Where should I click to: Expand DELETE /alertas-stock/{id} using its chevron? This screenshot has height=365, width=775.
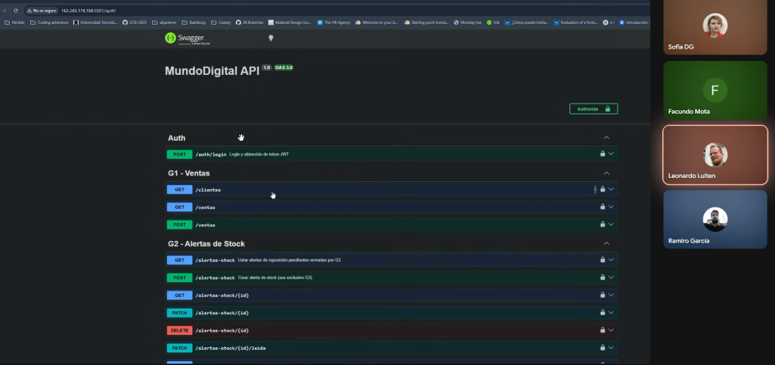[611, 330]
